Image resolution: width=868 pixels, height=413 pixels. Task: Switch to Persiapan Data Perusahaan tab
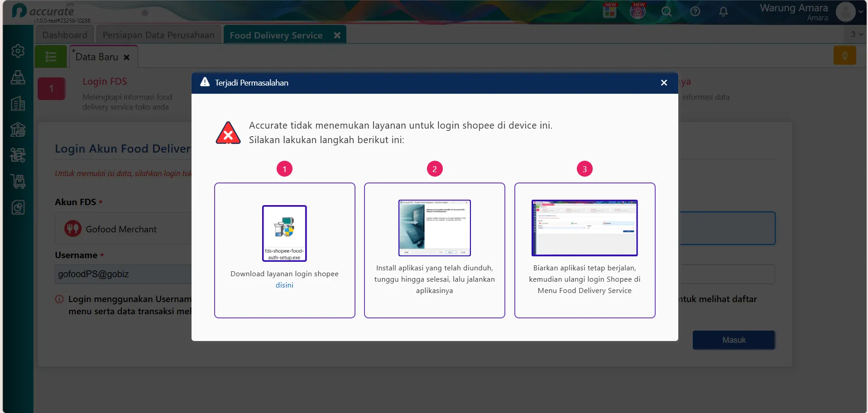point(158,35)
